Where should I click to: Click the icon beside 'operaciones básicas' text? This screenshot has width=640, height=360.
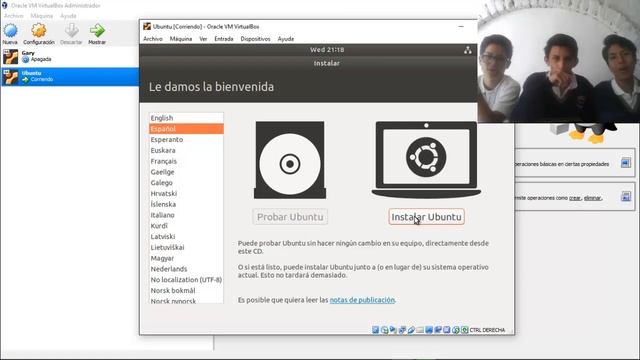click(x=625, y=163)
